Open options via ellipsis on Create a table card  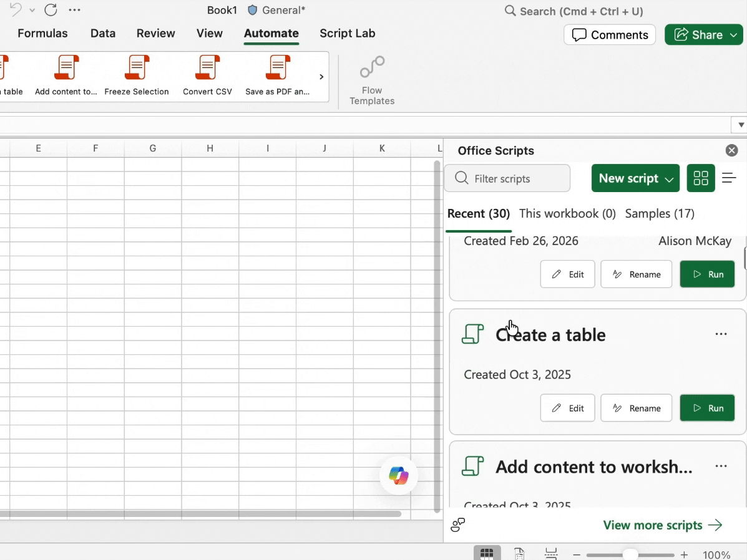[x=721, y=334]
